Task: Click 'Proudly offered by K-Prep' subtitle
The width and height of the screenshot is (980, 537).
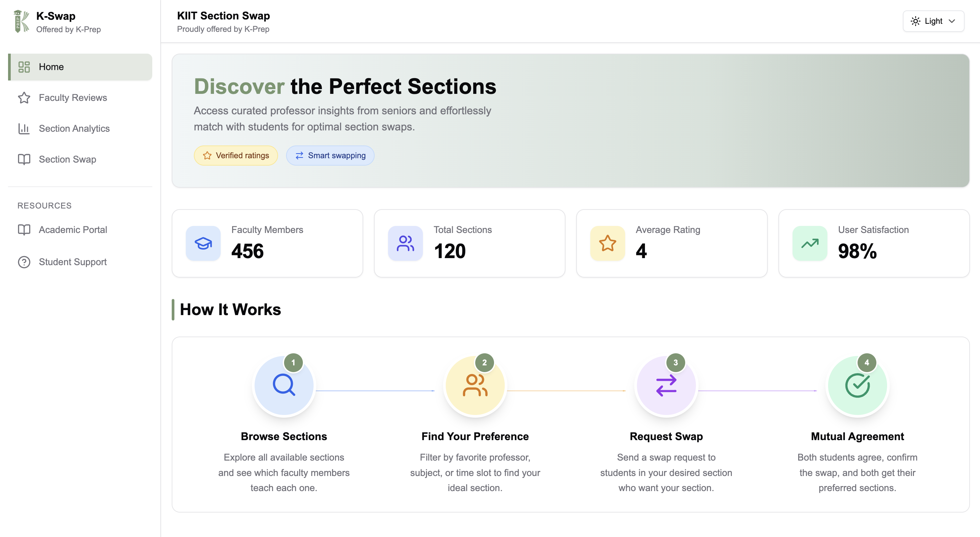Action: pos(223,29)
